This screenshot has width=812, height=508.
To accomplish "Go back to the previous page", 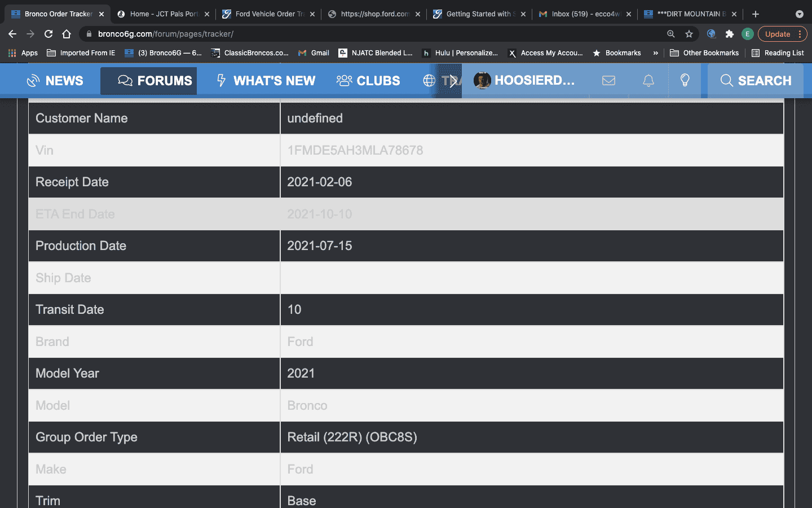I will [x=12, y=34].
